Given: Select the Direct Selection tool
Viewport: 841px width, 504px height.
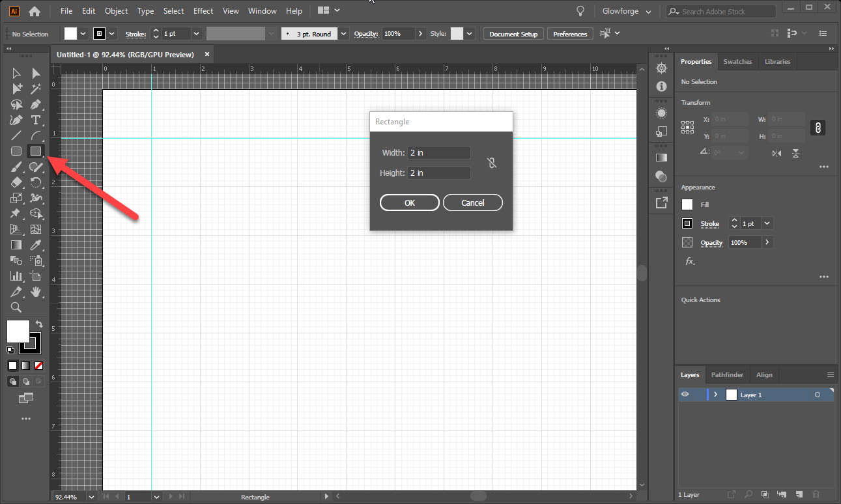Looking at the screenshot, I should (36, 73).
